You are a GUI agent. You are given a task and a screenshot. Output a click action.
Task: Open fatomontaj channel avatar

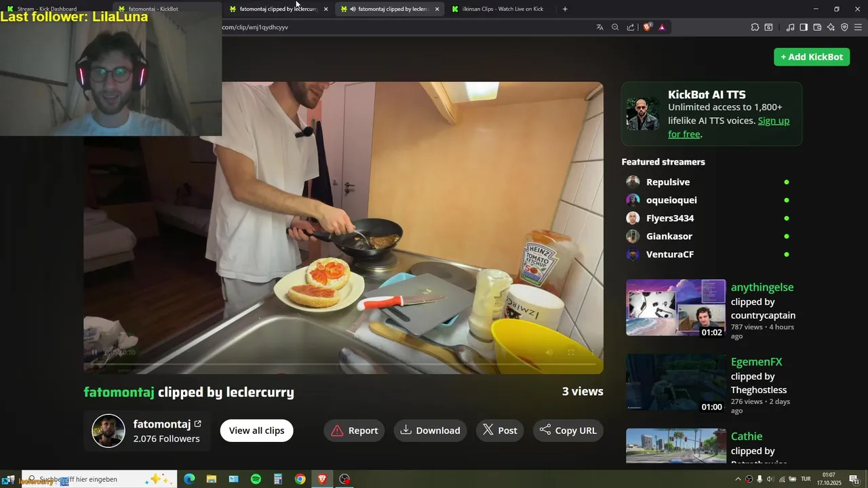(x=108, y=431)
